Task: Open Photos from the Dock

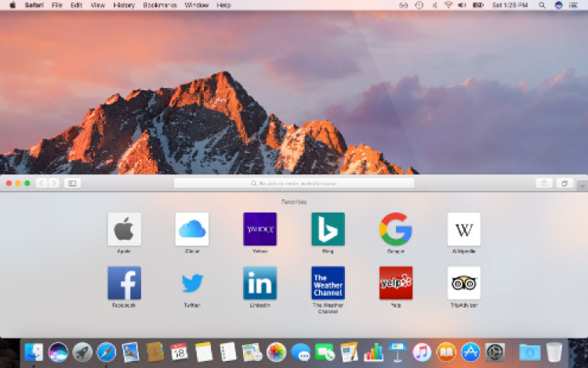Action: click(277, 352)
